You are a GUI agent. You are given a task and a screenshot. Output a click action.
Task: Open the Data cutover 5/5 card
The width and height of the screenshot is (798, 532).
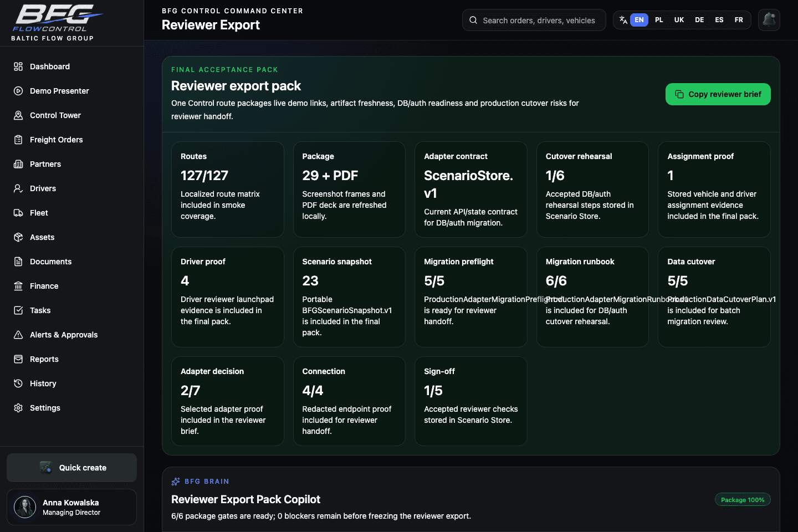click(x=714, y=297)
